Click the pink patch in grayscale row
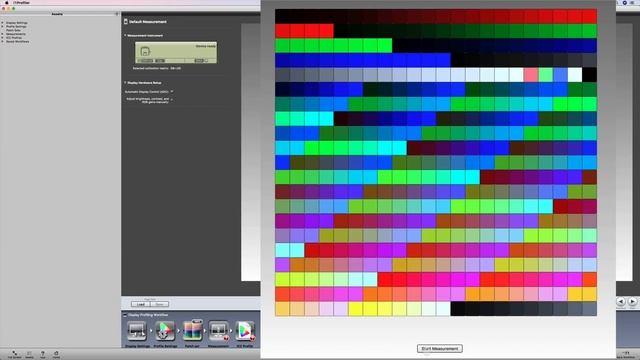The height and width of the screenshot is (360, 640). (x=531, y=75)
